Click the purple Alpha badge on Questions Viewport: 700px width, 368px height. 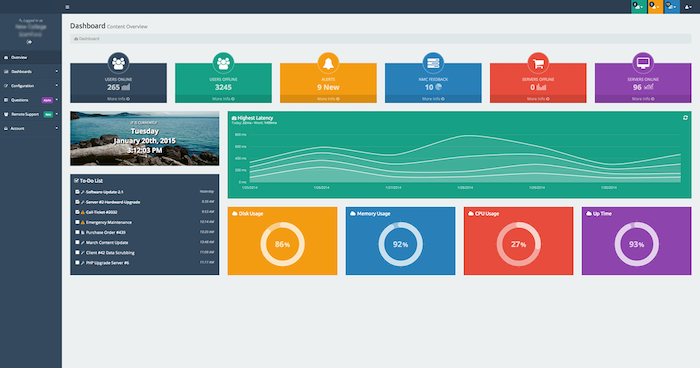click(47, 100)
